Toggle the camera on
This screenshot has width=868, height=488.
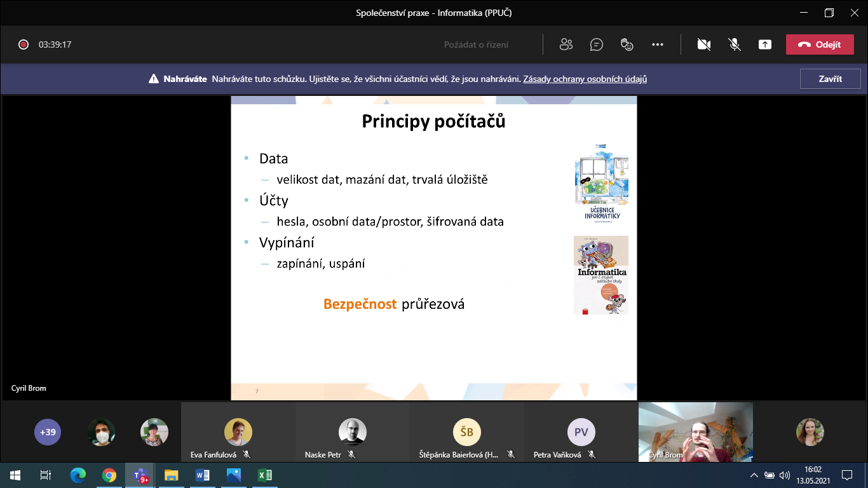[703, 44]
